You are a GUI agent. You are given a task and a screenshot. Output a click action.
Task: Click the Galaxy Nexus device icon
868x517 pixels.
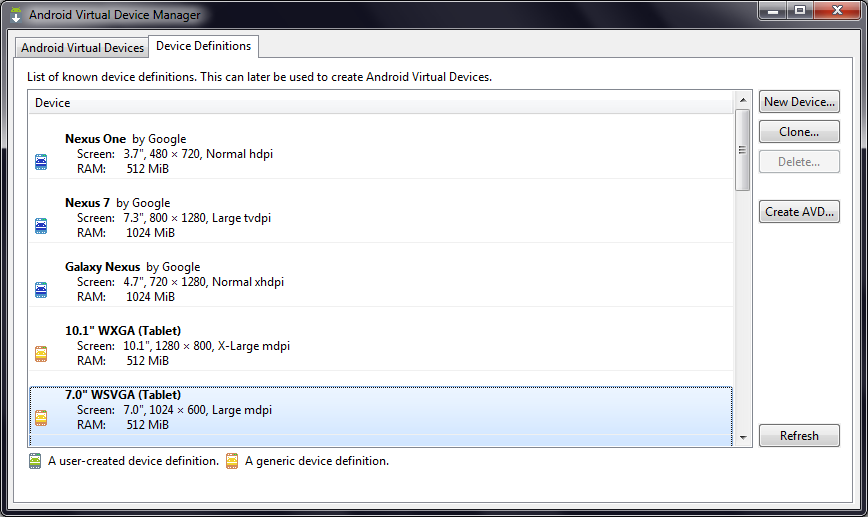41,289
